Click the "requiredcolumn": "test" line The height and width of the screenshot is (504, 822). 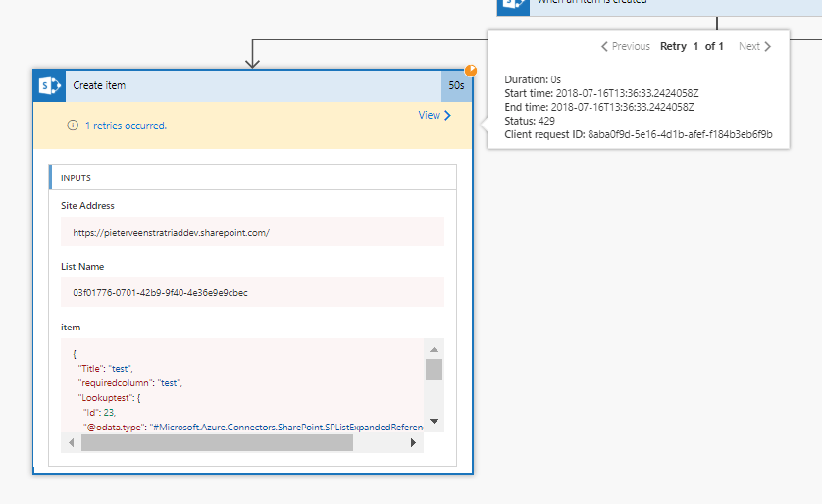point(130,383)
